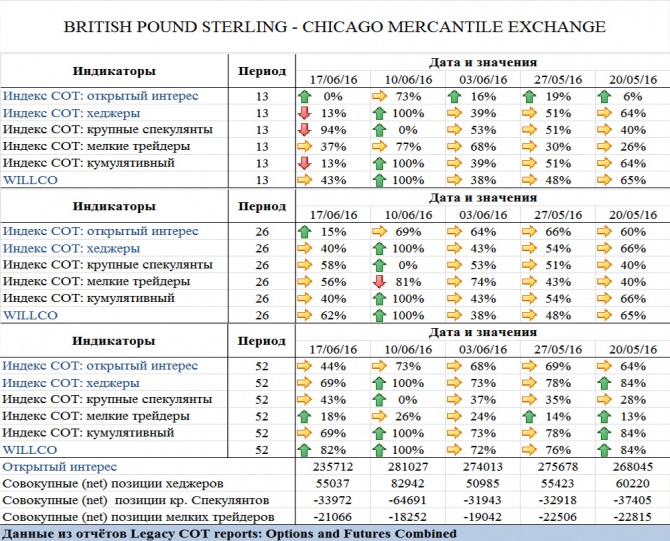Click green up arrow beside 15% period 26
This screenshot has height=541, width=670.
click(x=304, y=232)
